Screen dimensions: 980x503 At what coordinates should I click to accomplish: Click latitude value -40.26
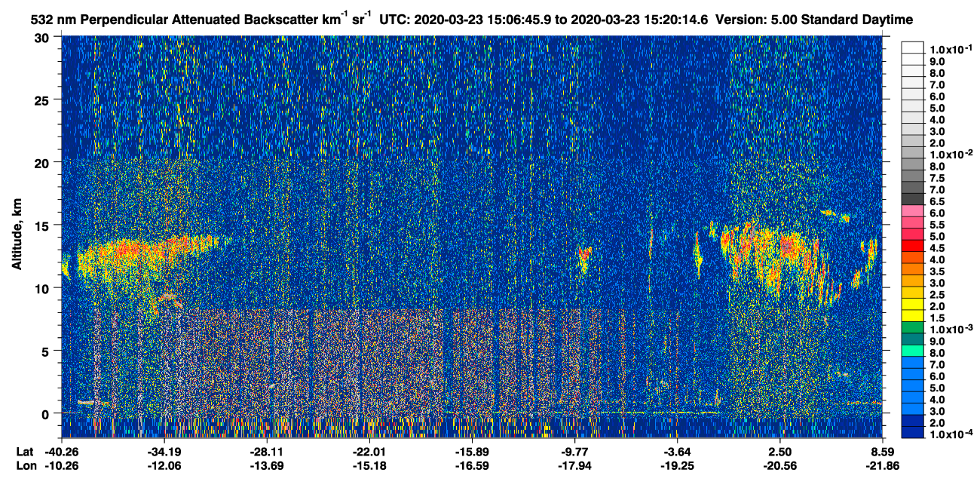(62, 452)
